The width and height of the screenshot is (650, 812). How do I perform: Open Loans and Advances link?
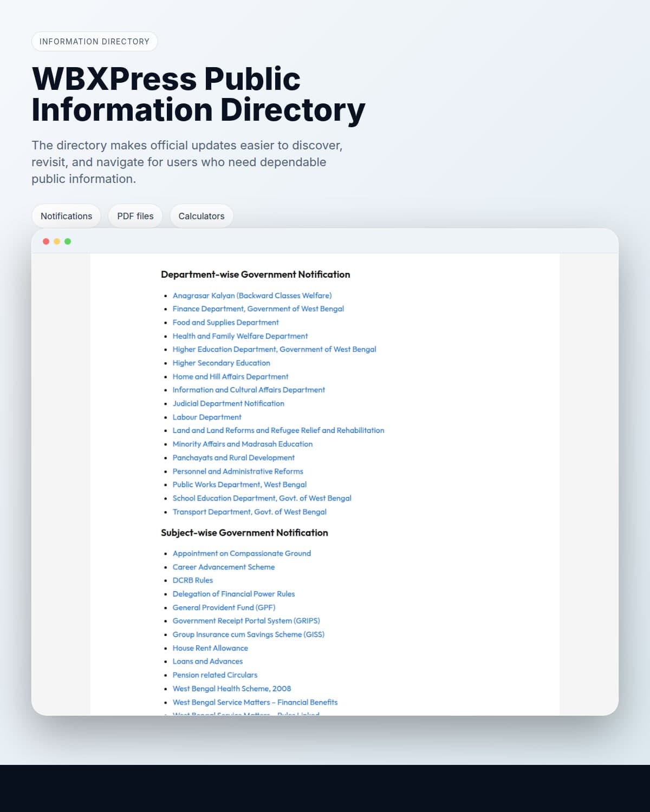click(207, 662)
